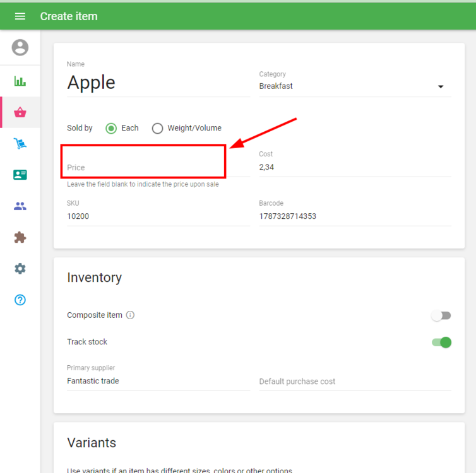Enable the Composite item switch
Viewport: 476px width, 473px height.
tap(441, 316)
